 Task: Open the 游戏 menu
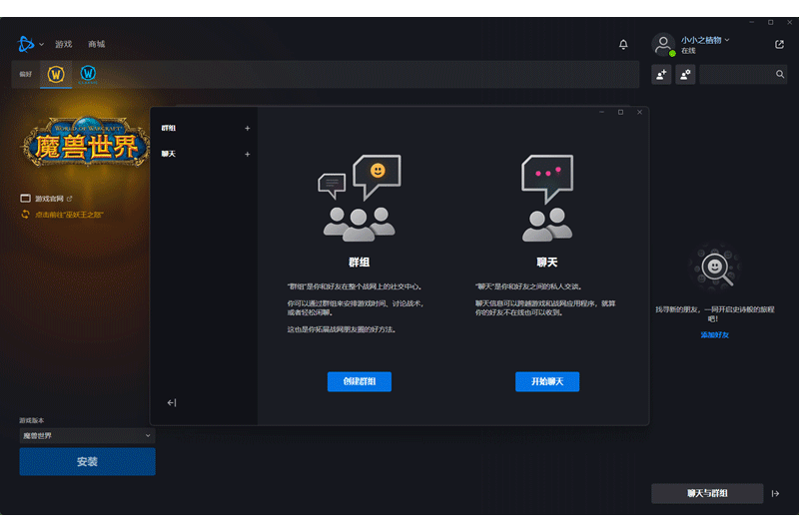[64, 44]
